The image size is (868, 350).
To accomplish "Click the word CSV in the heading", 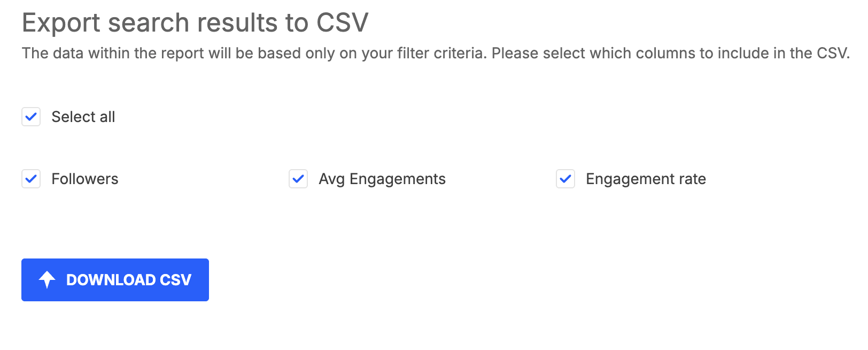I will 343,23.
